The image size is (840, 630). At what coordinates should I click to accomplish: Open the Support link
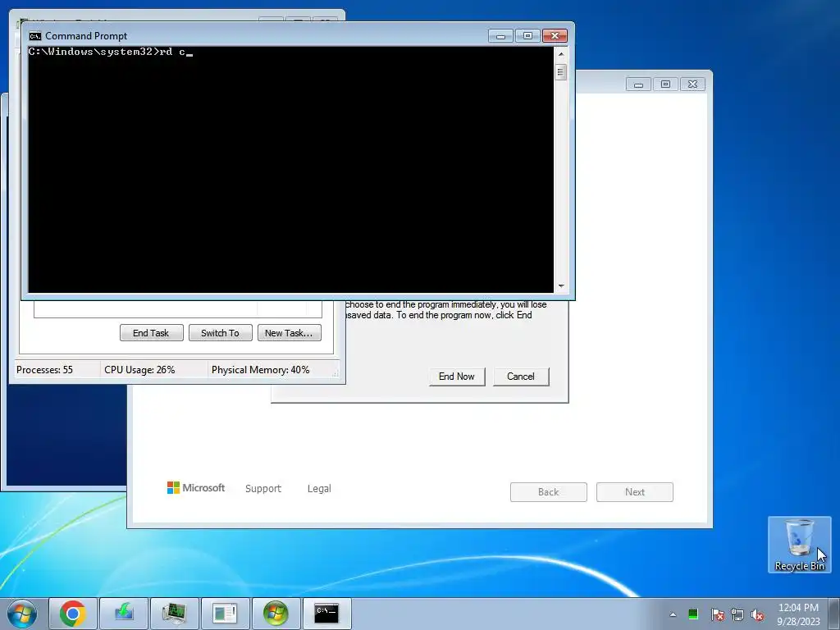point(263,489)
